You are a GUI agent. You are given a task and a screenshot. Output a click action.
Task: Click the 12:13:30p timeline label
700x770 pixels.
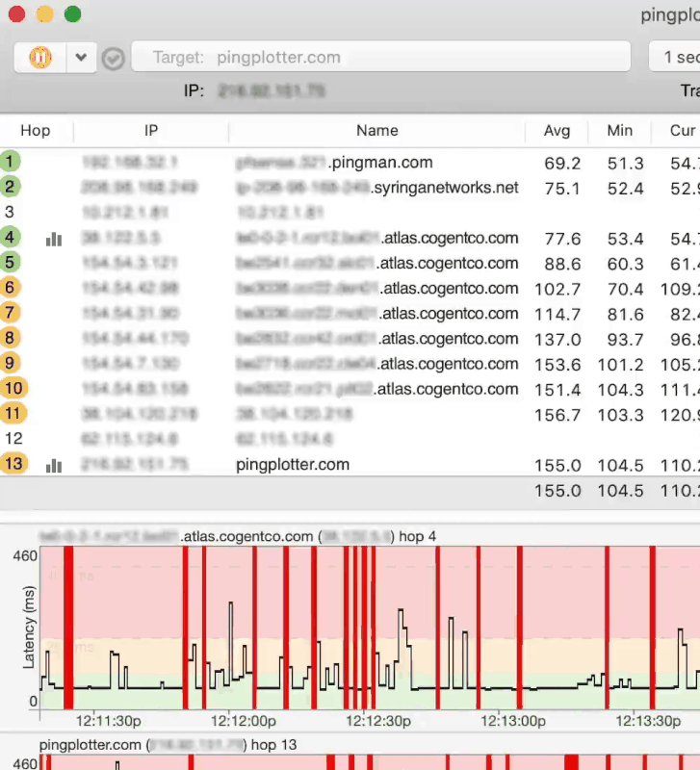coord(648,721)
